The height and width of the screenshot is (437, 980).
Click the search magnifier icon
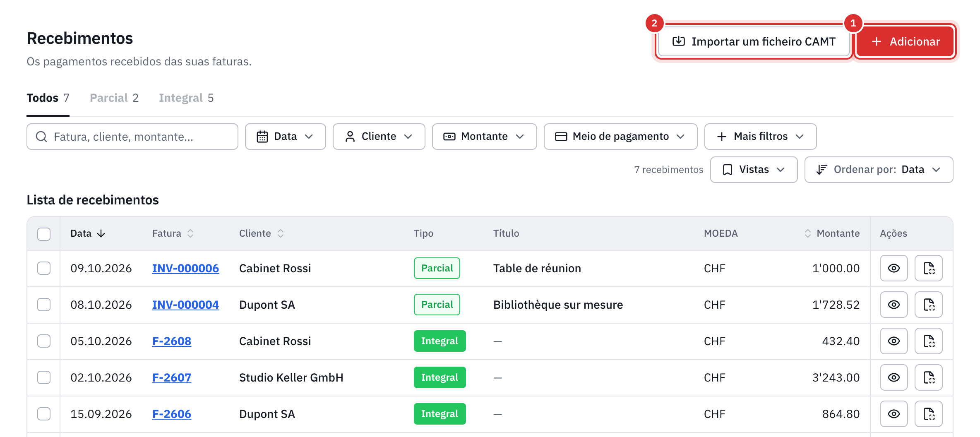click(x=41, y=137)
